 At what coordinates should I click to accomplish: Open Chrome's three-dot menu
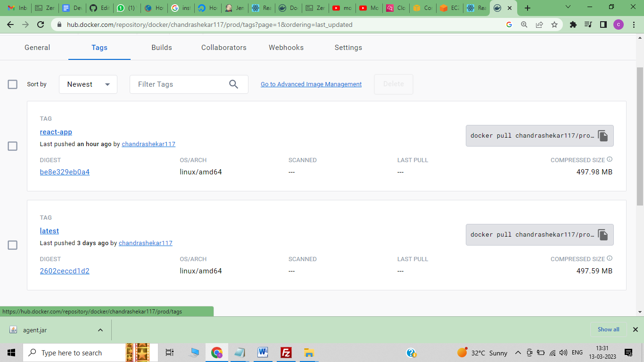point(633,25)
